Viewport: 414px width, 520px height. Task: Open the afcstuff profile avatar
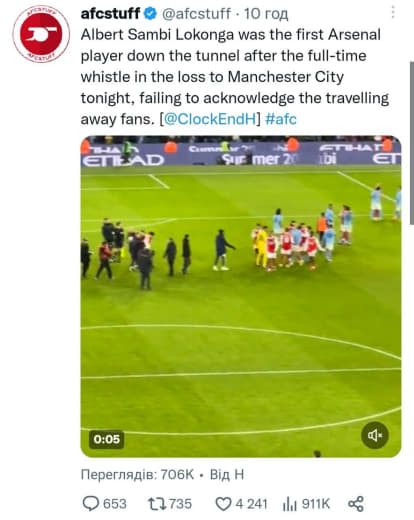(x=41, y=34)
